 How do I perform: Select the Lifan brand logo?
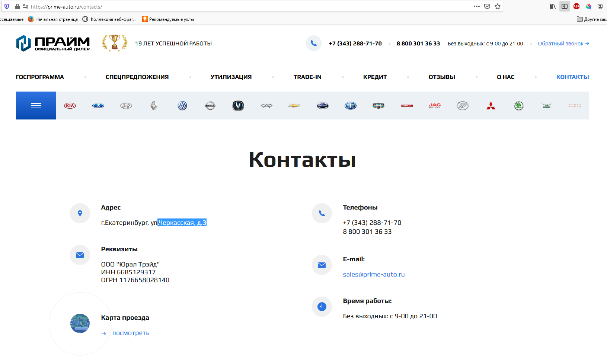[x=463, y=106]
